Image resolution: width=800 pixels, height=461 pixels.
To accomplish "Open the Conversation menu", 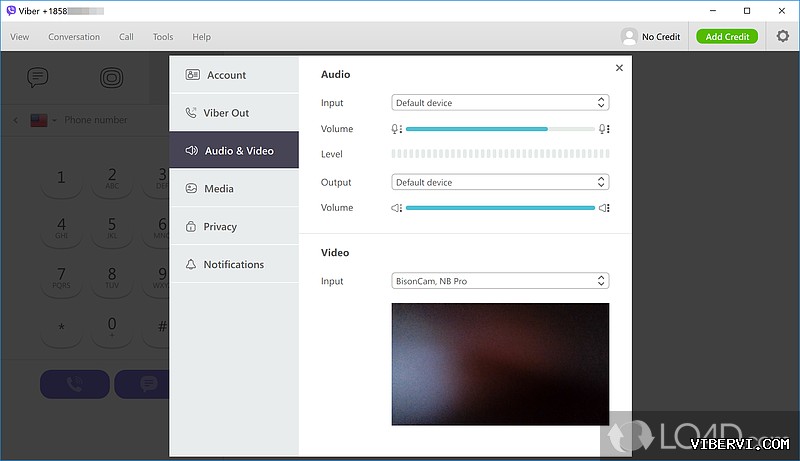I will (74, 37).
